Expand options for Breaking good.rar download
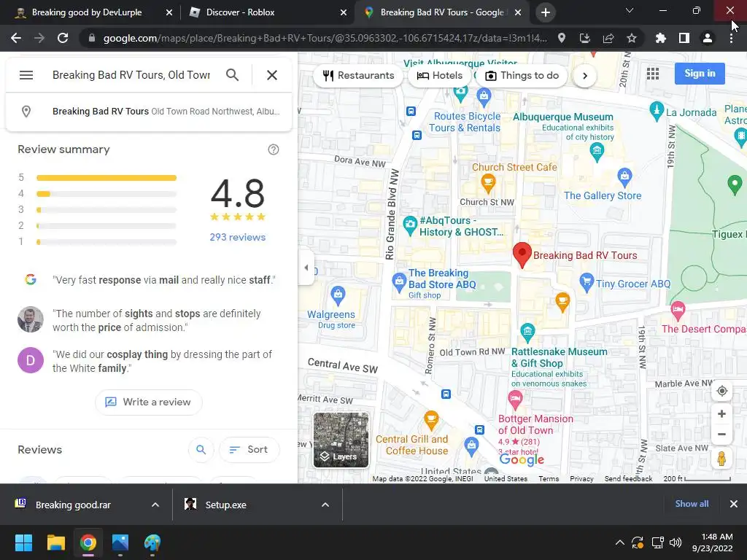This screenshot has height=560, width=747. [155, 505]
